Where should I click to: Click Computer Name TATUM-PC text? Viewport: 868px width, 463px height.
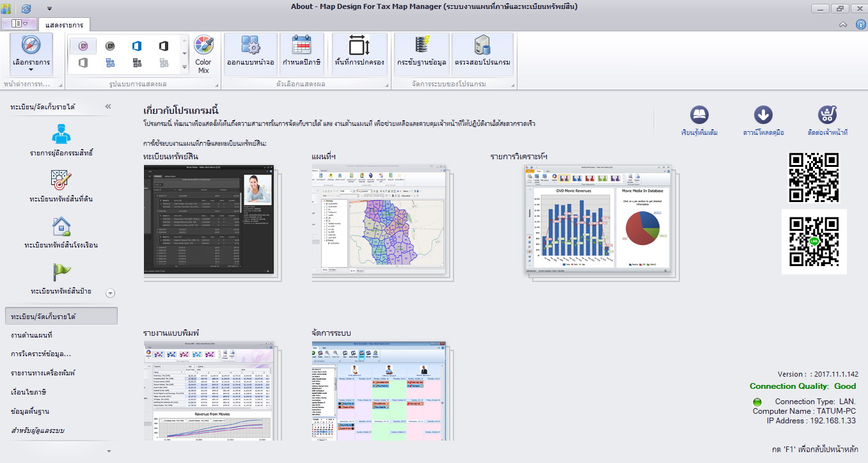click(804, 411)
